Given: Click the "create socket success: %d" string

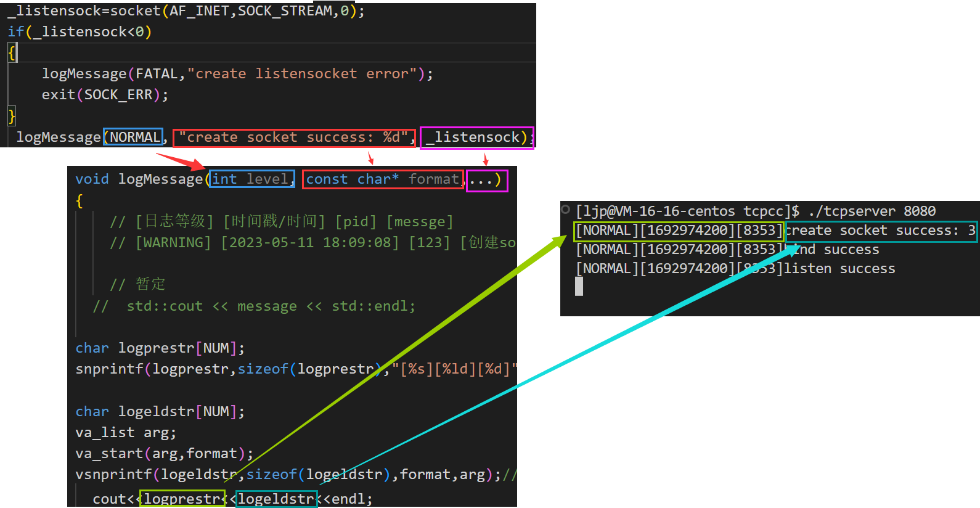Looking at the screenshot, I should pyautogui.click(x=293, y=137).
